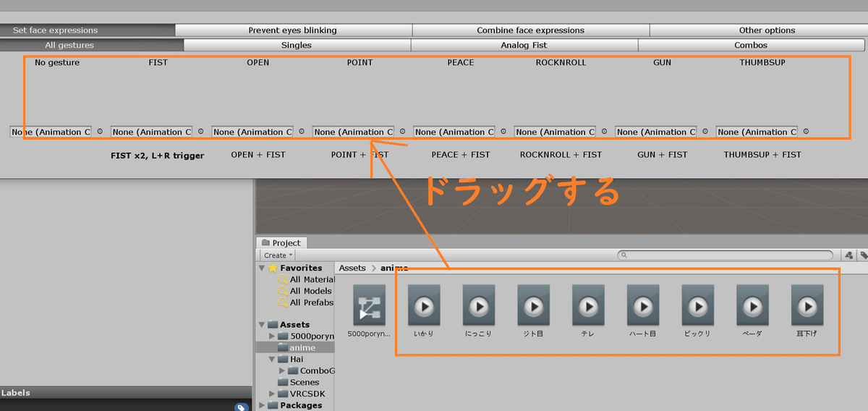Click the OPEN animation clip field
The height and width of the screenshot is (411, 868).
252,132
